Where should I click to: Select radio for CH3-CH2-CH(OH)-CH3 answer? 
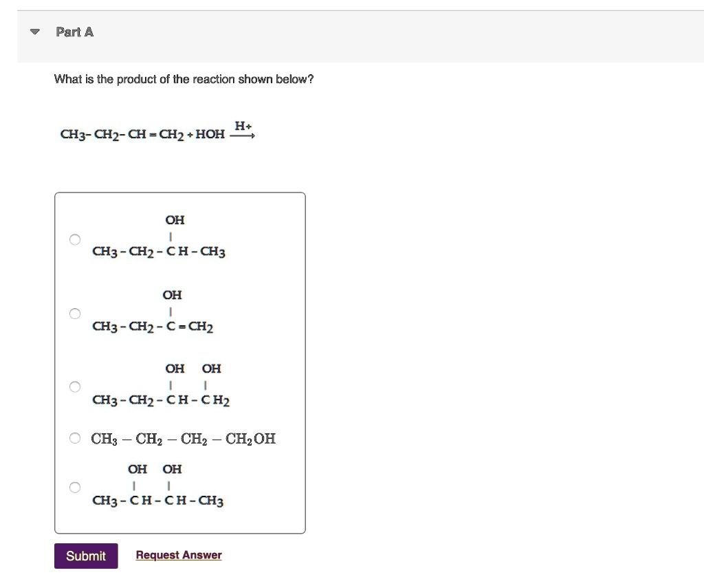point(75,239)
